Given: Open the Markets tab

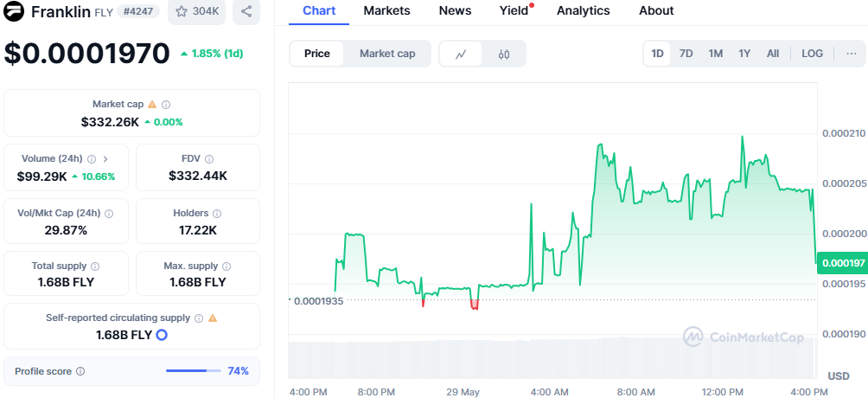Looking at the screenshot, I should (x=386, y=10).
